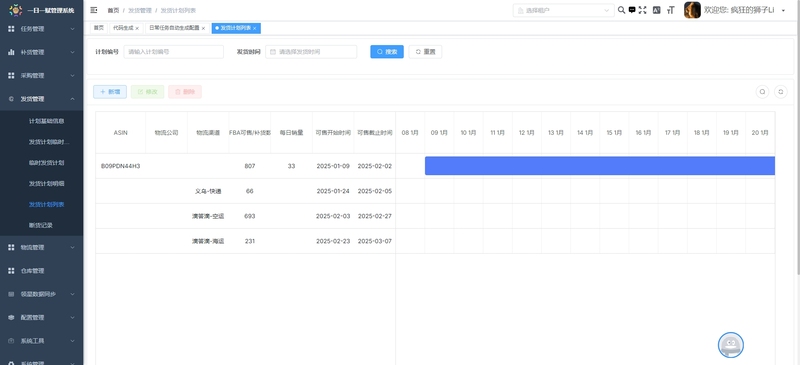Click the system logo in the sidebar

[16, 10]
